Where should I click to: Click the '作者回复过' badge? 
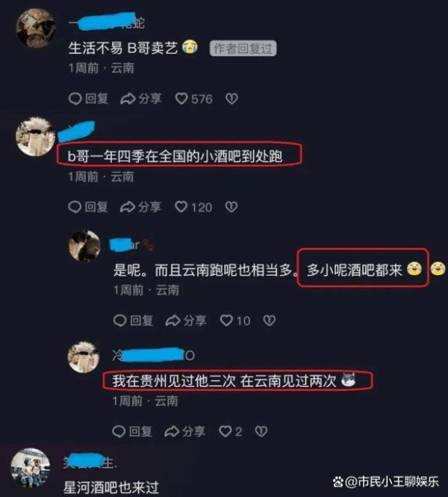click(x=243, y=49)
